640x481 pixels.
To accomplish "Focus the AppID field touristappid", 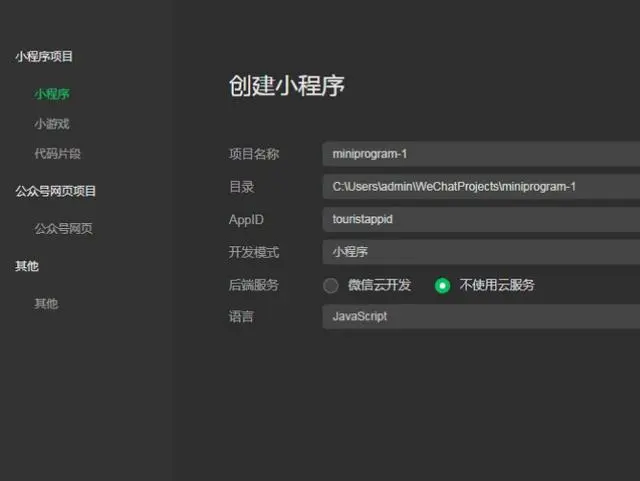I will (481, 219).
